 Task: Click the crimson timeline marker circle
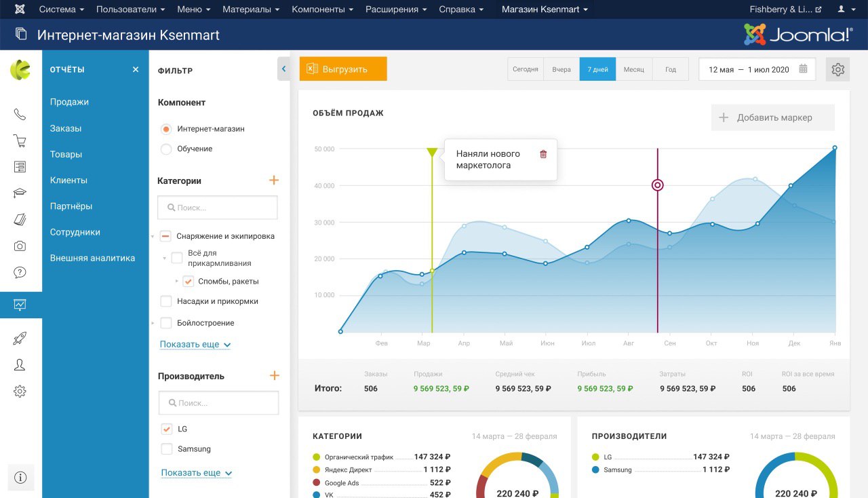[x=657, y=185]
